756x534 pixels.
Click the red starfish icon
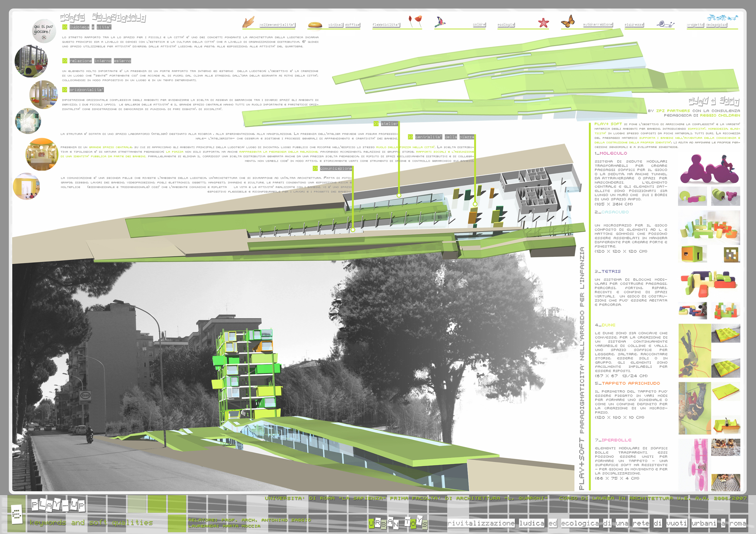543,23
